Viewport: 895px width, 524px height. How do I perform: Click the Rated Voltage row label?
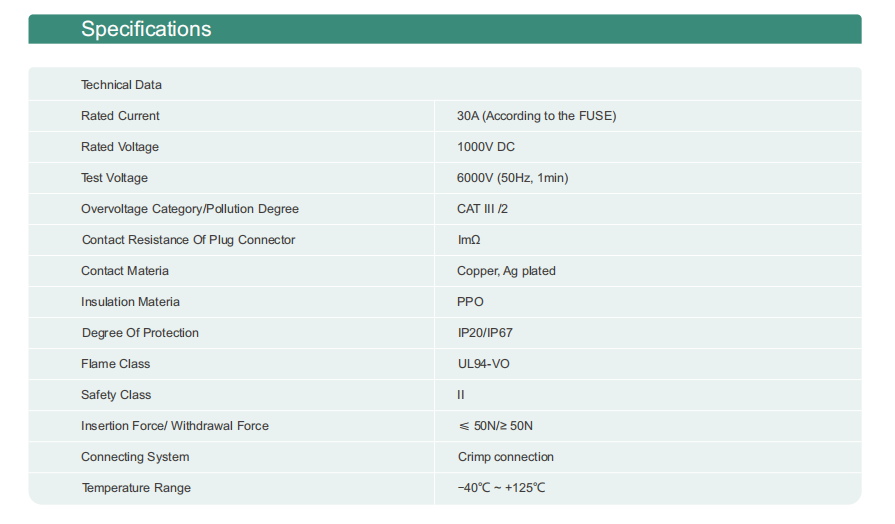pyautogui.click(x=120, y=147)
